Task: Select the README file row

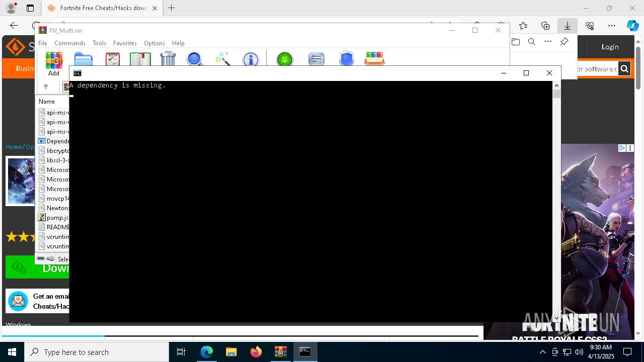Action: coord(53,227)
